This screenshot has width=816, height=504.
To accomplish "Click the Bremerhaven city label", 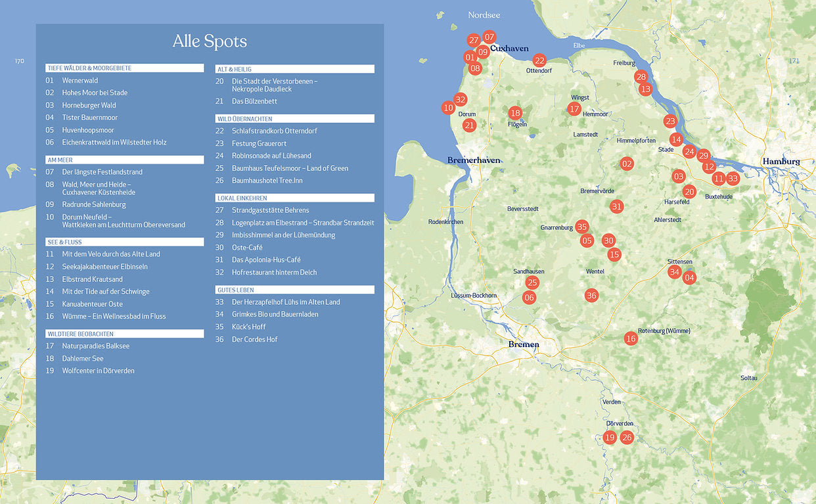I will [474, 160].
